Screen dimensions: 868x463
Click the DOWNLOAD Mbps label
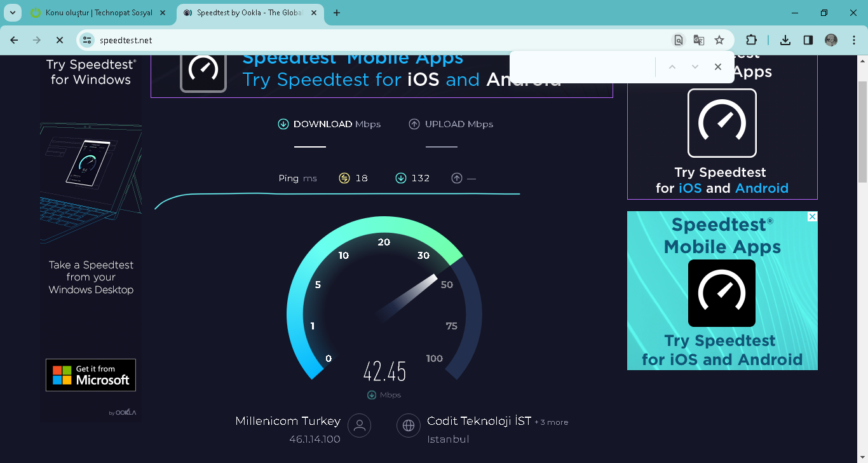click(337, 124)
